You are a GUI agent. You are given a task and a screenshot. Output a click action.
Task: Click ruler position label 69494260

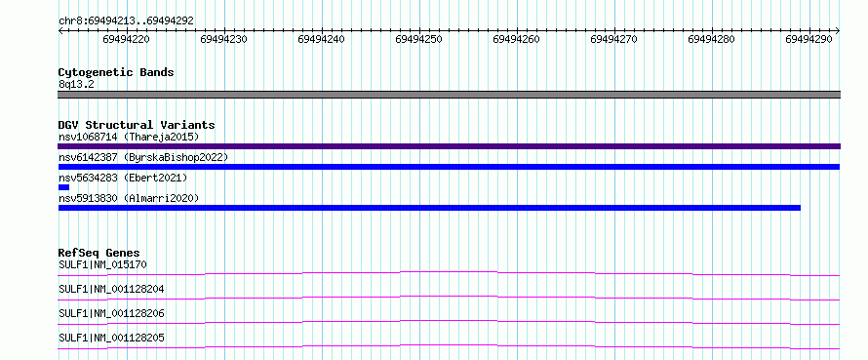[x=516, y=39]
